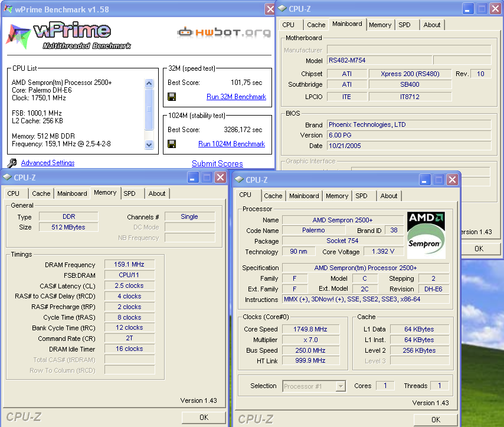Viewport: 504px width, 427px height.
Task: Click Instructions field MMX 3DNow SSE
Action: [x=365, y=299]
